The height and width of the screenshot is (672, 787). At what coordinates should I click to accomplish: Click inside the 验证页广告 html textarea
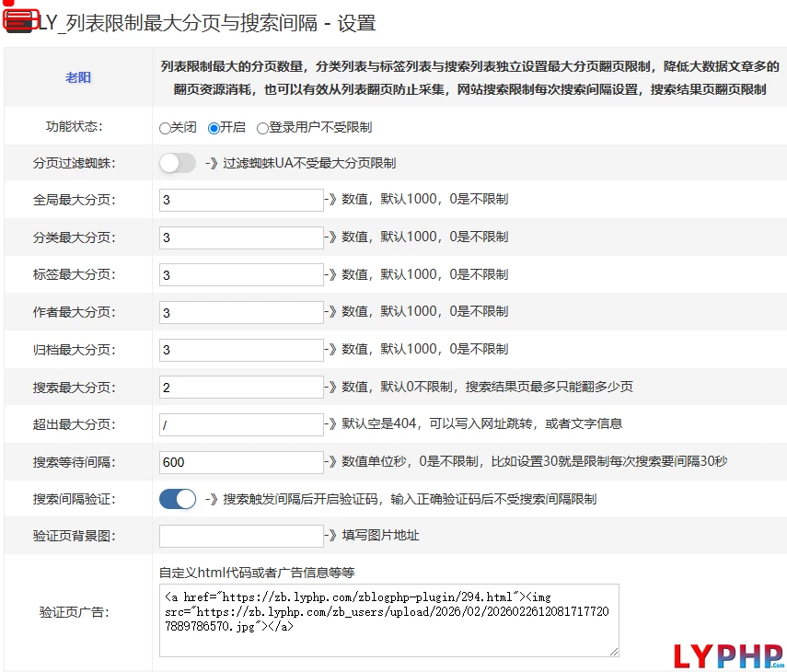(388, 620)
